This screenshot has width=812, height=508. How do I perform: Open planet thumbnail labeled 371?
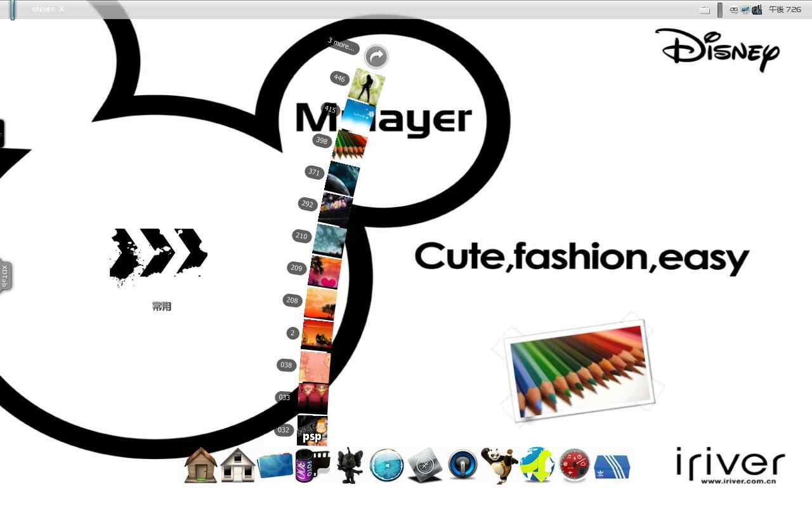tap(343, 178)
